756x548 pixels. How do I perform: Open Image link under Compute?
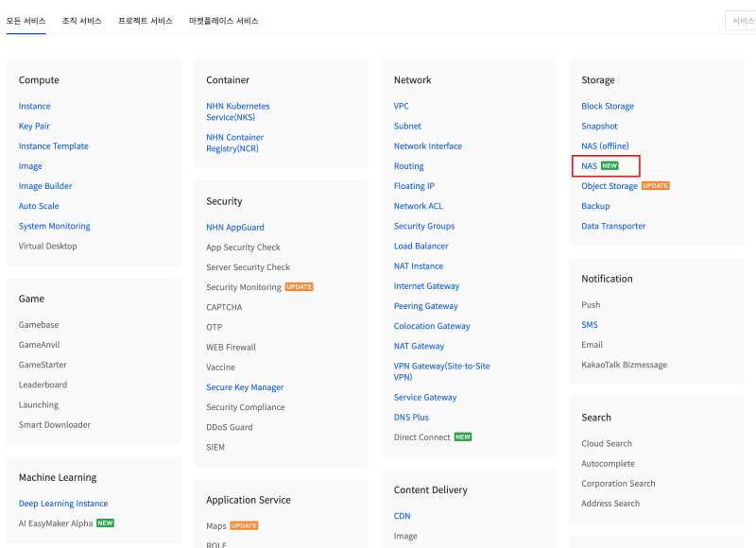(x=30, y=166)
